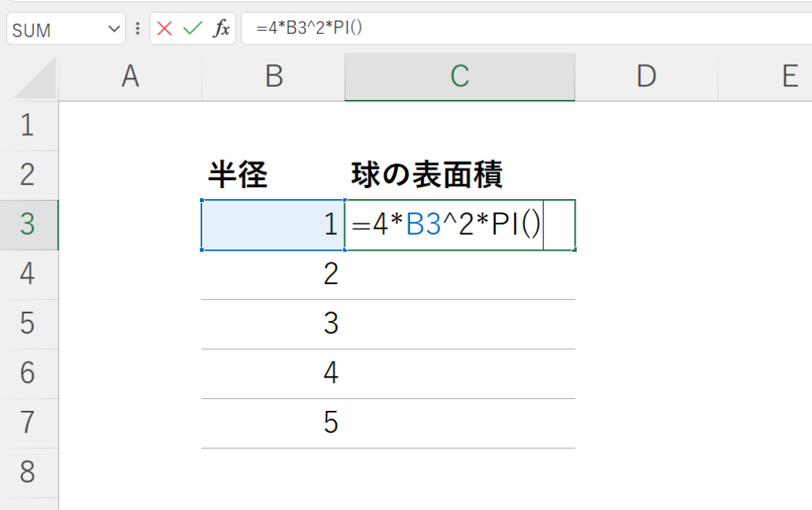Select all cells using the corner triangle
This screenshot has width=812, height=510.
(35, 78)
